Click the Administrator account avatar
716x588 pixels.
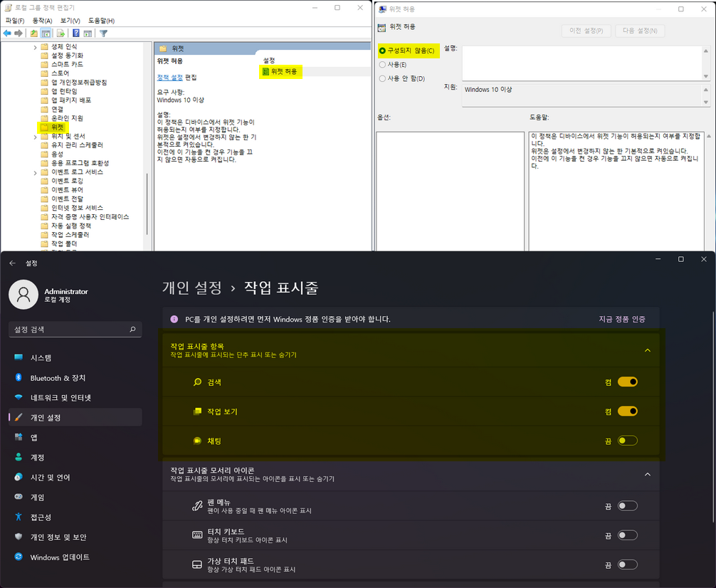pos(23,295)
